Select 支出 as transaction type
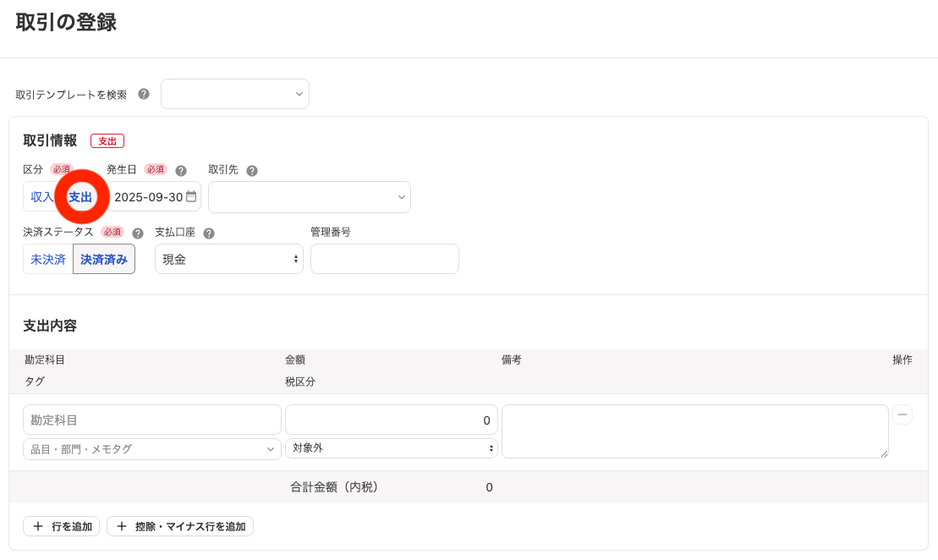 (80, 196)
